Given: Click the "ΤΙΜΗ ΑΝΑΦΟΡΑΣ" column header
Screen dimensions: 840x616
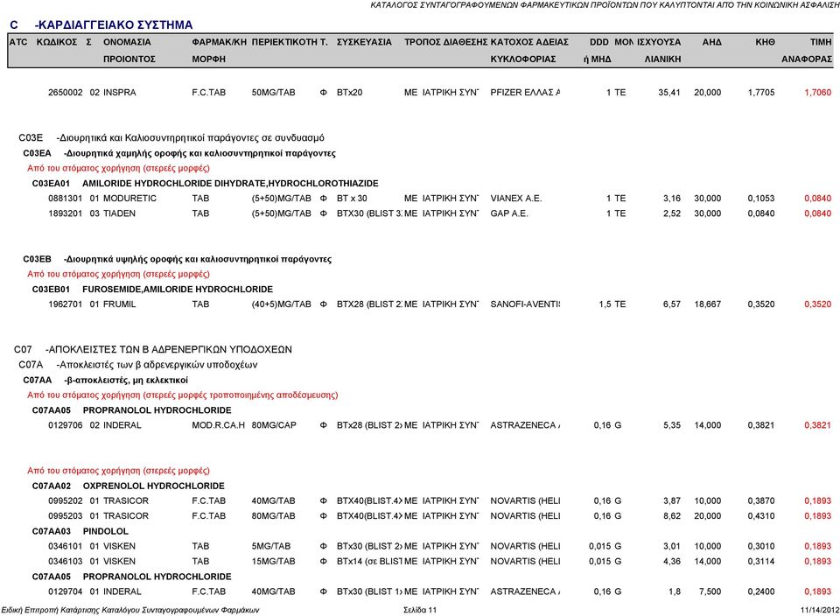Looking at the screenshot, I should (x=807, y=51).
